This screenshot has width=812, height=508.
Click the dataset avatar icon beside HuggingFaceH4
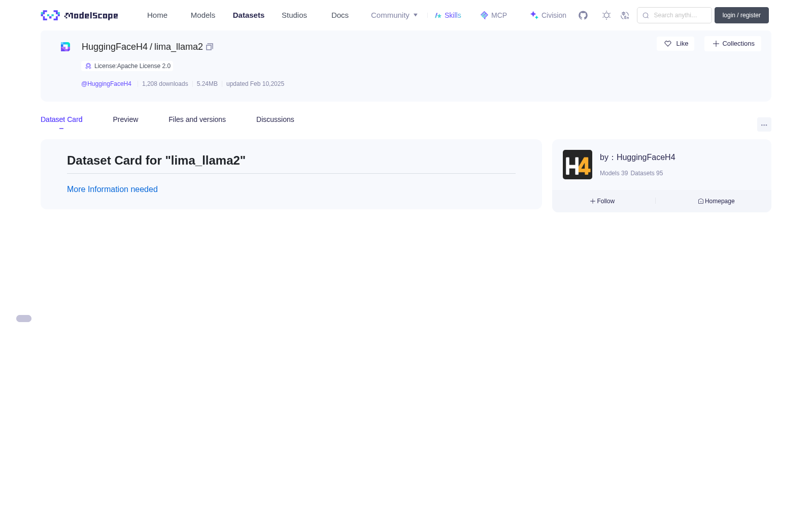65,47
